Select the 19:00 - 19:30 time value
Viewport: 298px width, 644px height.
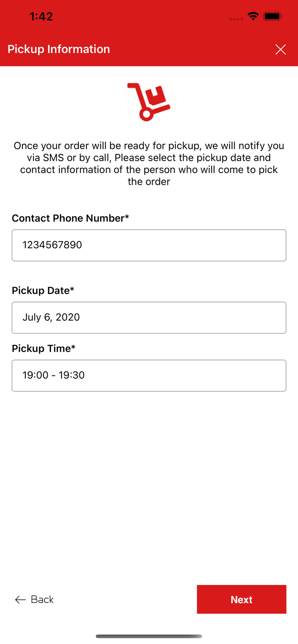[x=54, y=375]
